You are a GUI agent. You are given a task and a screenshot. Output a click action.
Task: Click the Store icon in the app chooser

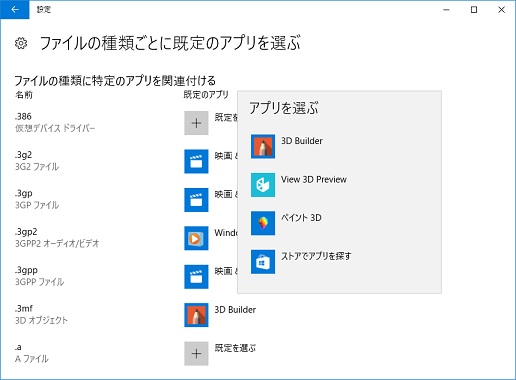click(x=263, y=262)
